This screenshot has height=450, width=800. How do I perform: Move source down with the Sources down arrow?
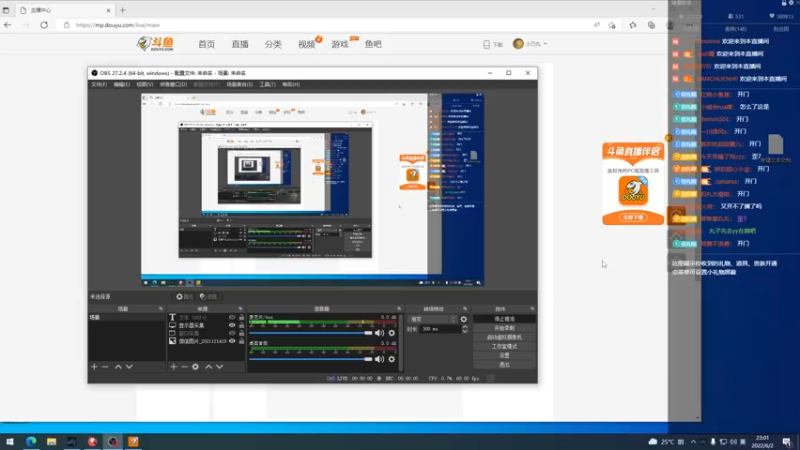point(219,366)
